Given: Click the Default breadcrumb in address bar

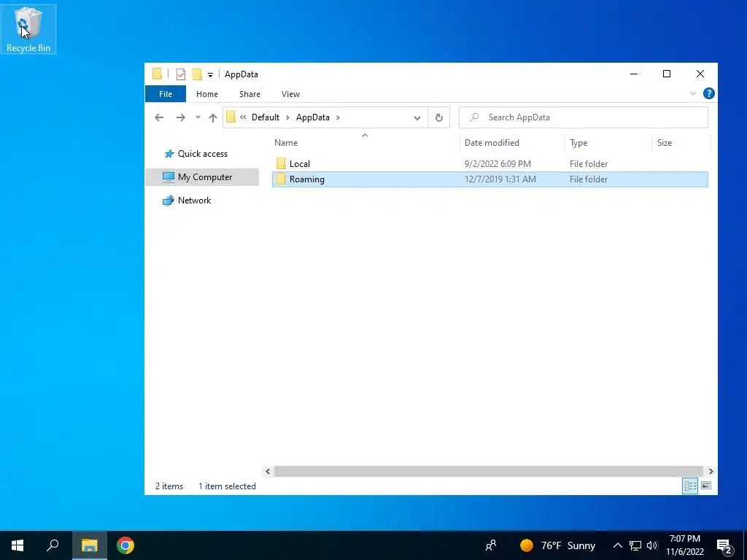Looking at the screenshot, I should click(266, 117).
